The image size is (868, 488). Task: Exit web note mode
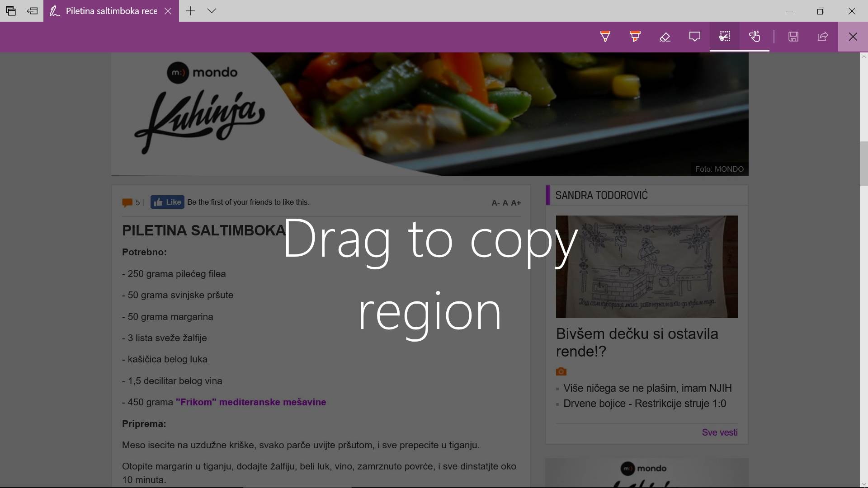tap(853, 37)
